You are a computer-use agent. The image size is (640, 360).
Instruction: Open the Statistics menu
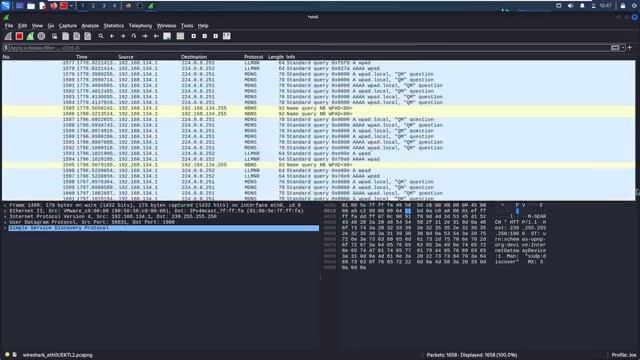(113, 26)
